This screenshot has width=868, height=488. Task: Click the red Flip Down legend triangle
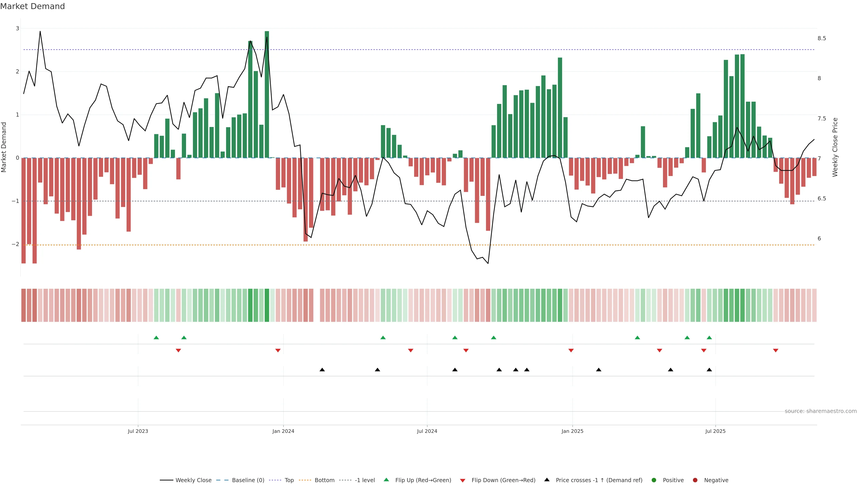463,481
